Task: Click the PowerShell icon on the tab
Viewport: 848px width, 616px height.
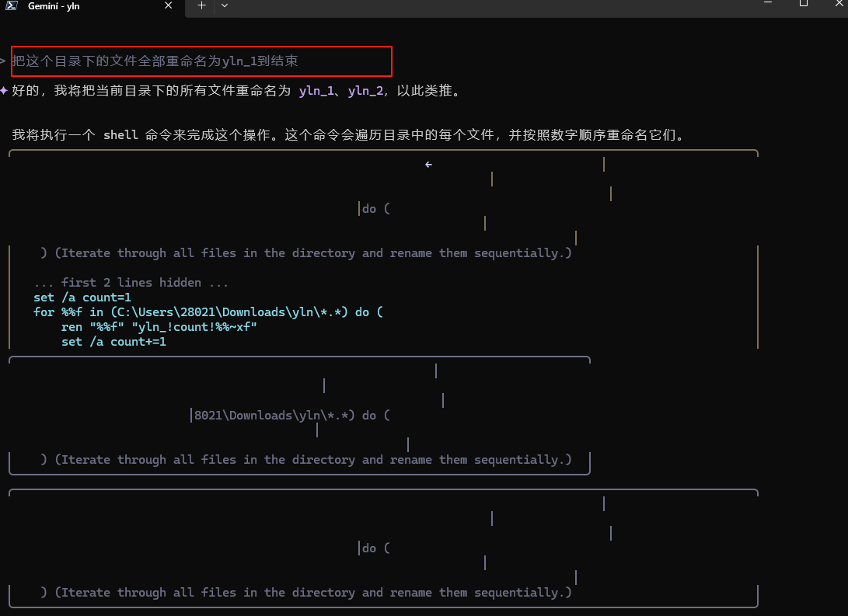Action: coord(13,5)
